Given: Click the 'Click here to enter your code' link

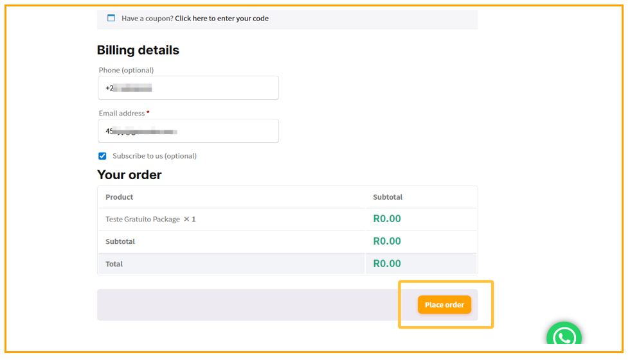Looking at the screenshot, I should [222, 19].
